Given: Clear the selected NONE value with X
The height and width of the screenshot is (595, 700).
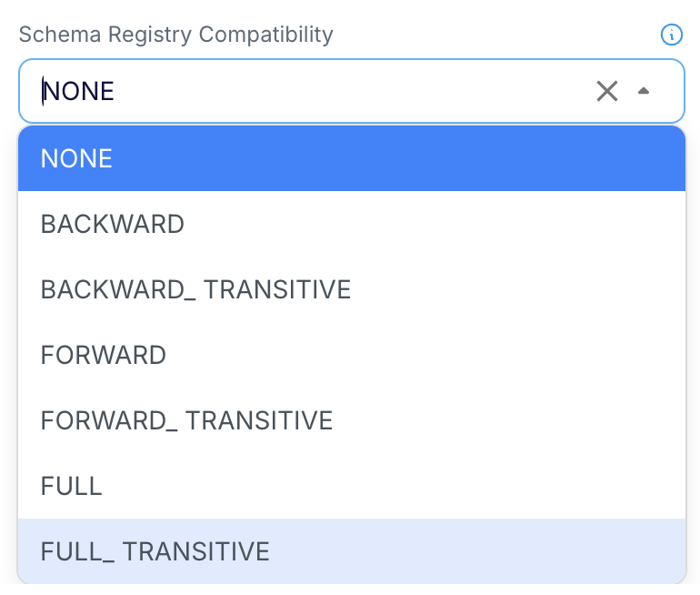Looking at the screenshot, I should pos(606,91).
